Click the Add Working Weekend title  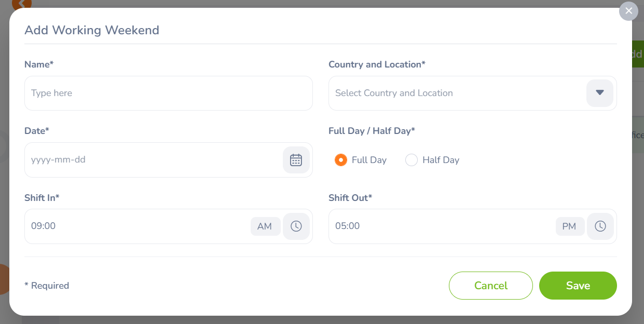(92, 30)
